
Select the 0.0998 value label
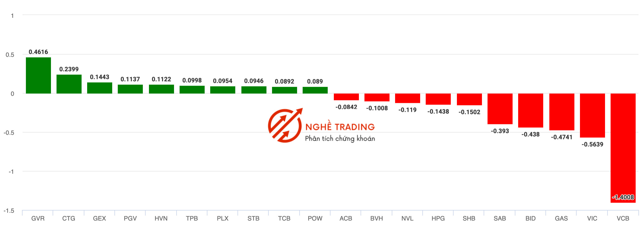pos(192,81)
